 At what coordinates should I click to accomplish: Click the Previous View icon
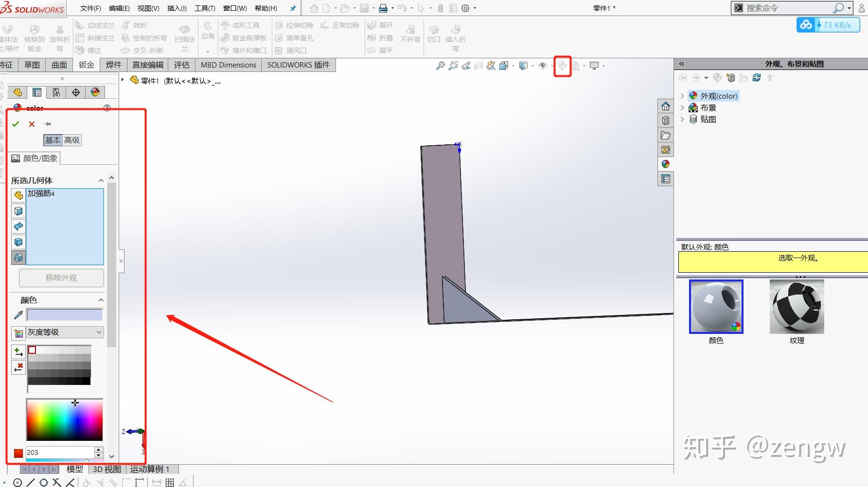click(x=466, y=66)
